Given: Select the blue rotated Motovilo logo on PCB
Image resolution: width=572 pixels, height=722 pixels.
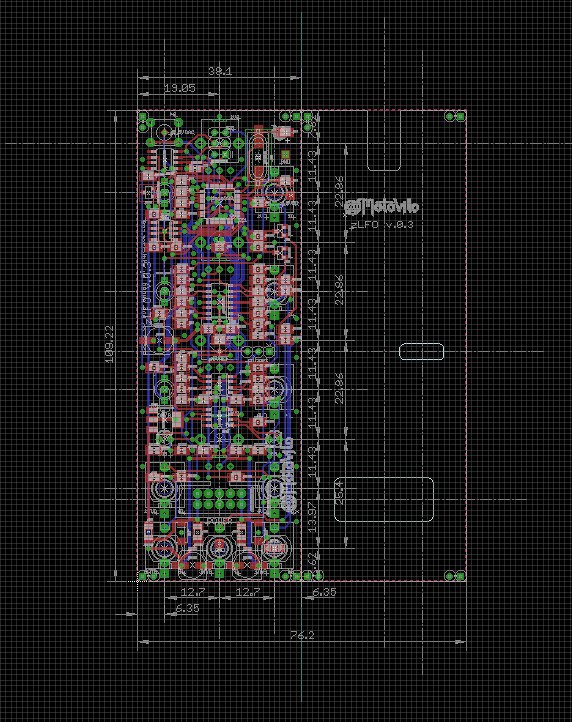Looking at the screenshot, I should (x=287, y=474).
